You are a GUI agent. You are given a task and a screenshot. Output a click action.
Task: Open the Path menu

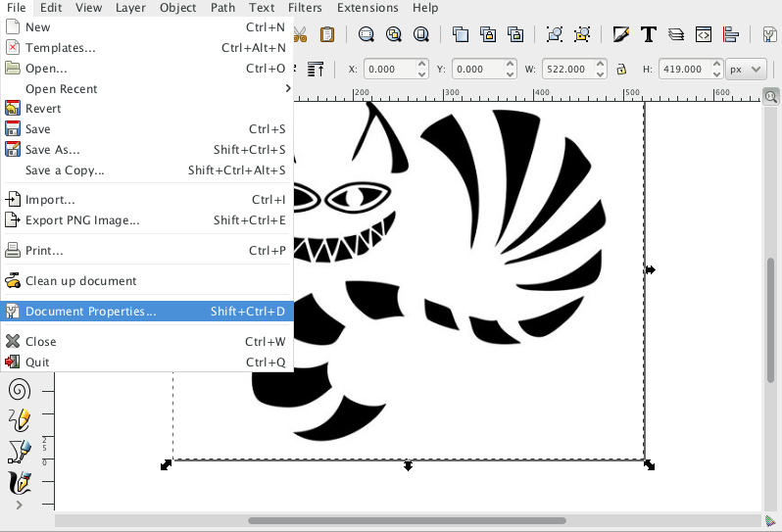click(222, 8)
